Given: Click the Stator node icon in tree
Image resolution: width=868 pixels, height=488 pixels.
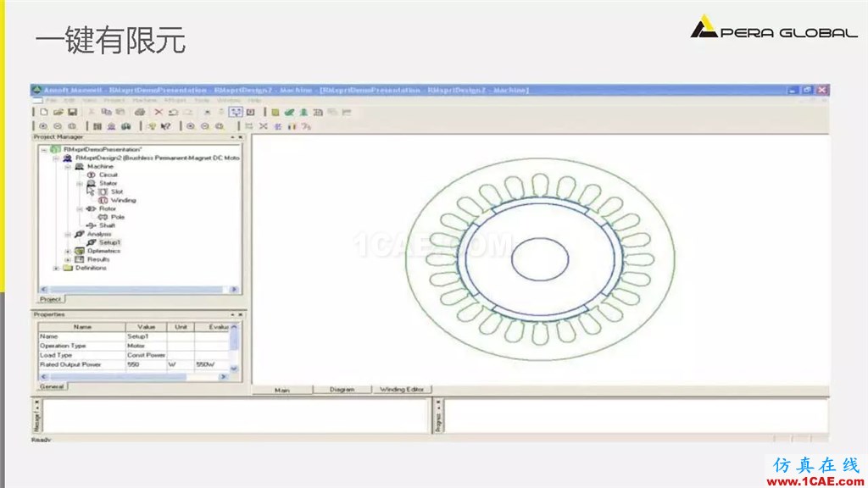Looking at the screenshot, I should click(x=92, y=183).
